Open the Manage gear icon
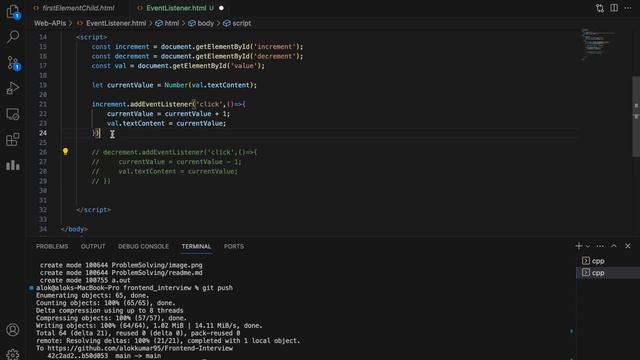Image resolution: width=640 pixels, height=360 pixels. point(13,354)
